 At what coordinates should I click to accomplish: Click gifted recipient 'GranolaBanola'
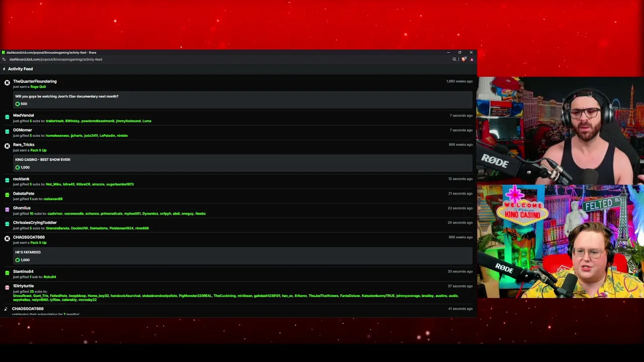tap(57, 228)
